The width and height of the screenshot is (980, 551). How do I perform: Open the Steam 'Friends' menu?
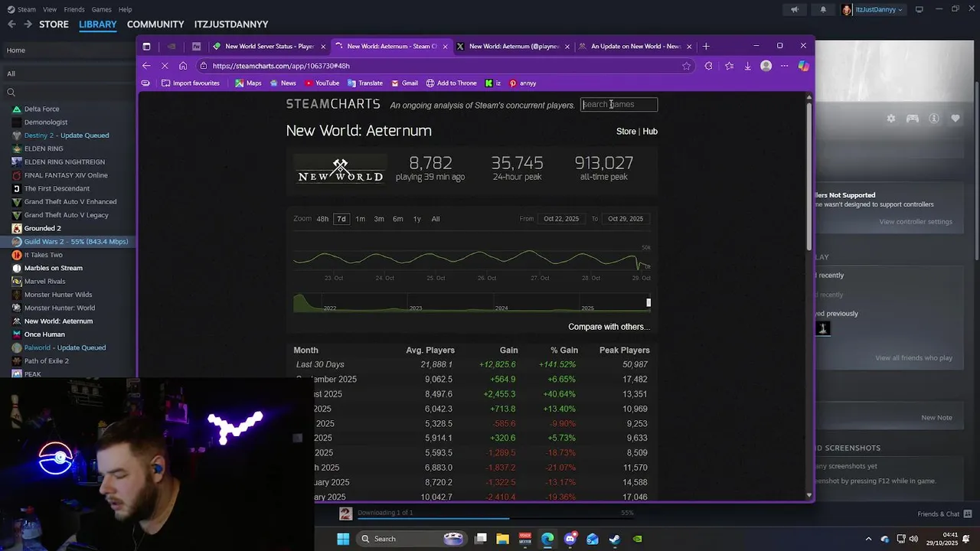74,9
